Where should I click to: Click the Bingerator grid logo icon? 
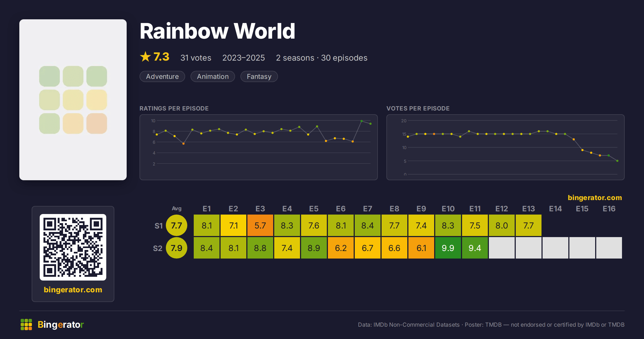point(26,325)
